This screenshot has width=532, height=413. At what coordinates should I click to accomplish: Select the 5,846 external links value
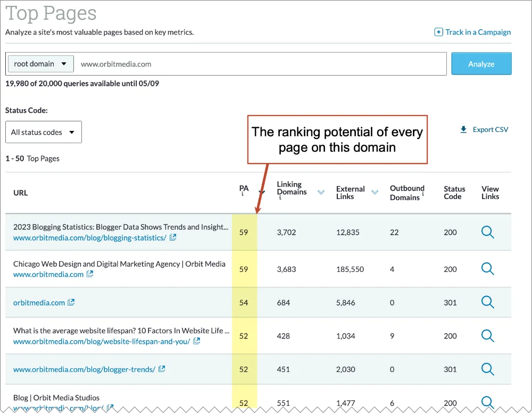345,303
